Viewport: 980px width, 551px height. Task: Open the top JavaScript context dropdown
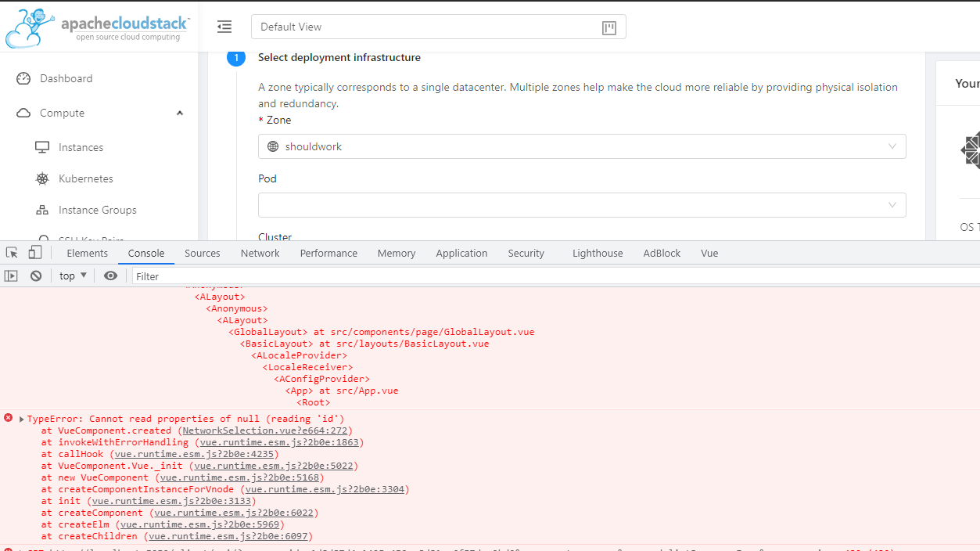pyautogui.click(x=74, y=275)
